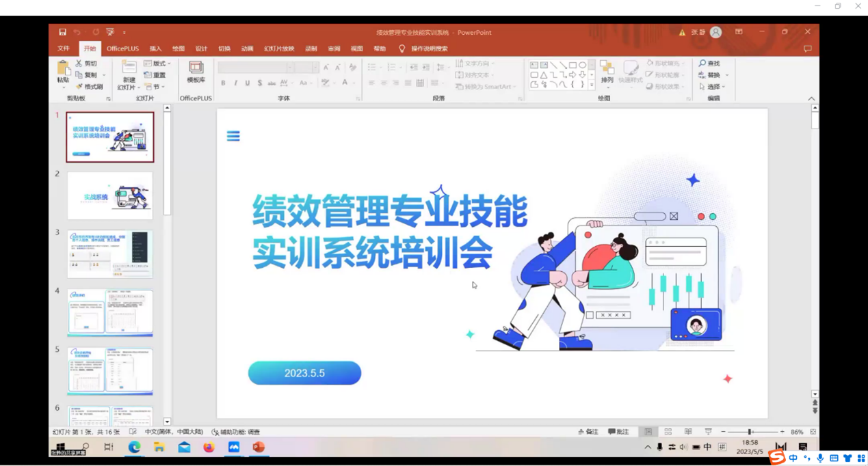868x466 pixels.
Task: Click the Paste clipboard icon
Action: [x=64, y=69]
